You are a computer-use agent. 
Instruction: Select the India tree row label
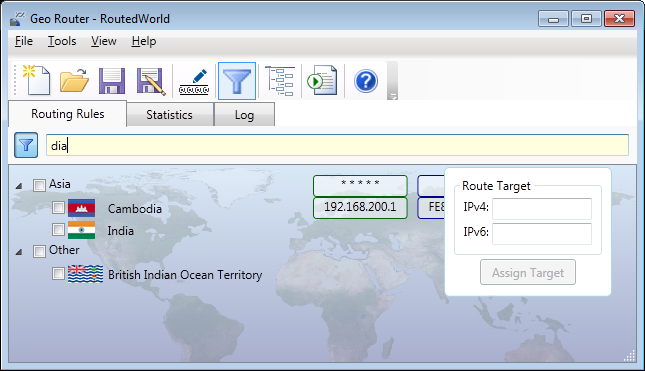pos(121,231)
